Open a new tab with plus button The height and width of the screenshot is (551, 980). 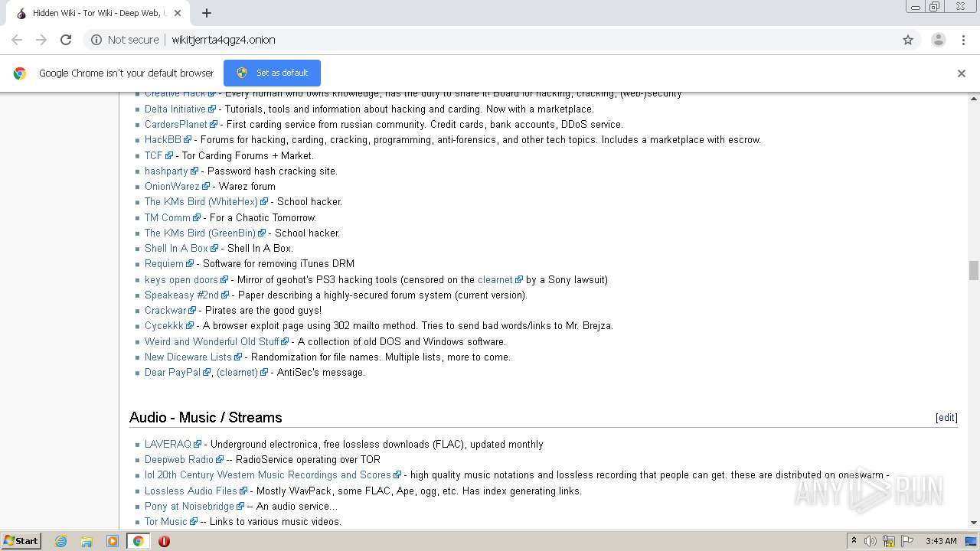tap(207, 13)
